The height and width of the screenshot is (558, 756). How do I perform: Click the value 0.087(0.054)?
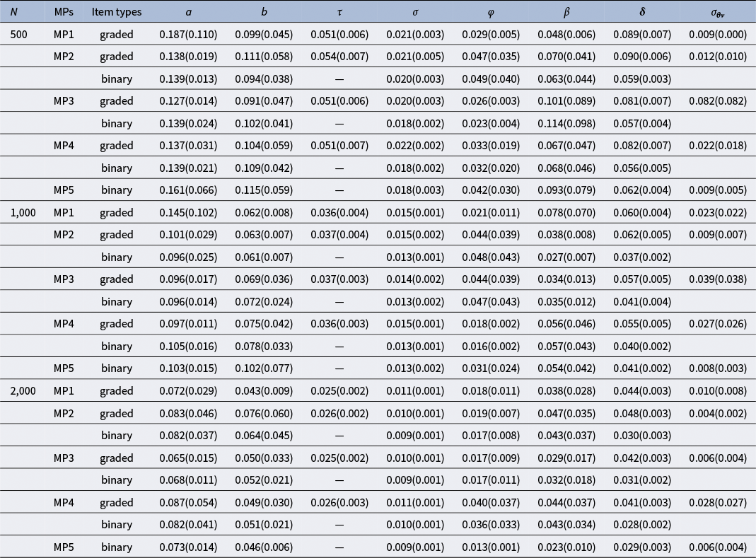[x=189, y=503]
